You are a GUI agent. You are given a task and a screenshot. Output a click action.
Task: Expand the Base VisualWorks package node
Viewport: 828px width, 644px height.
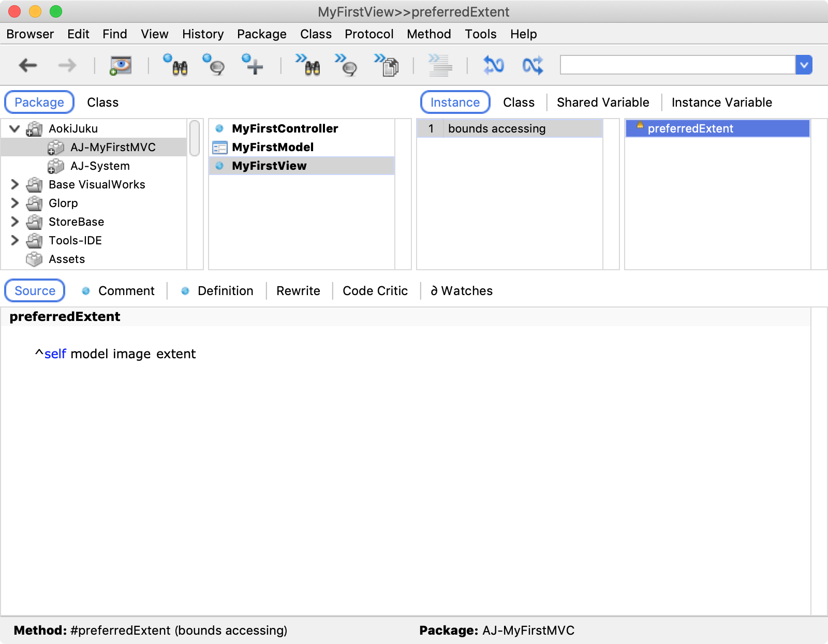(14, 184)
